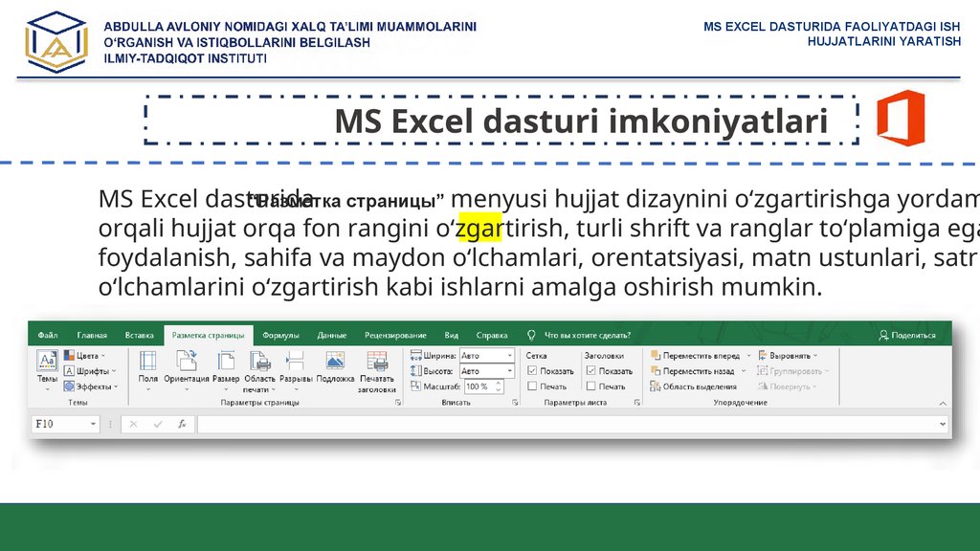Toggle Заголовки Показать headings checkbox
Screen dimensions: 980x551
590,370
